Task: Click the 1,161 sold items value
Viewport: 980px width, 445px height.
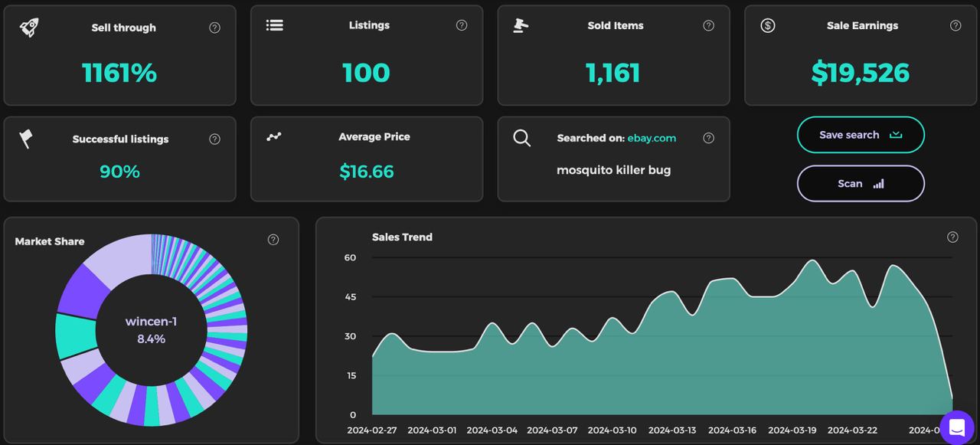Action: (613, 73)
